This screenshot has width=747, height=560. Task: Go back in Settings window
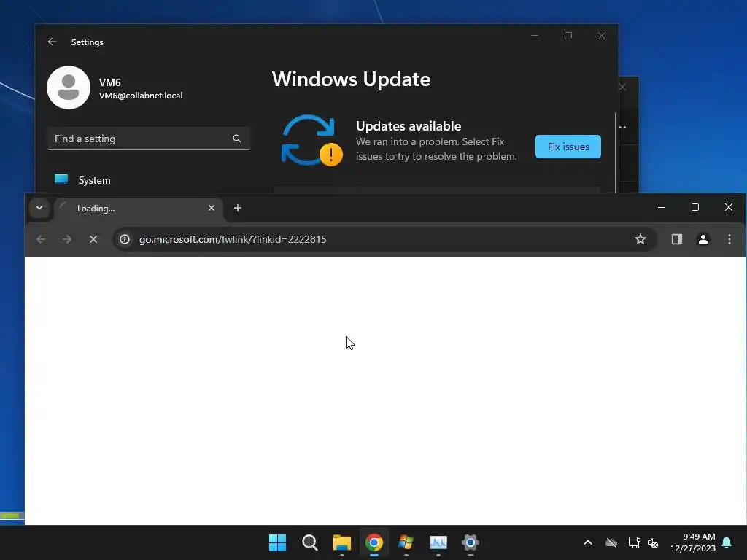52,42
